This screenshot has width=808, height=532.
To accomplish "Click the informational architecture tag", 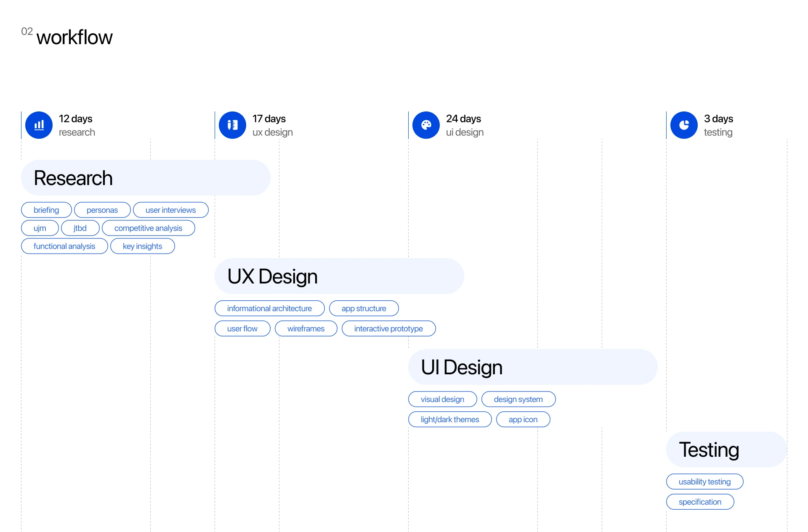I will (x=269, y=308).
